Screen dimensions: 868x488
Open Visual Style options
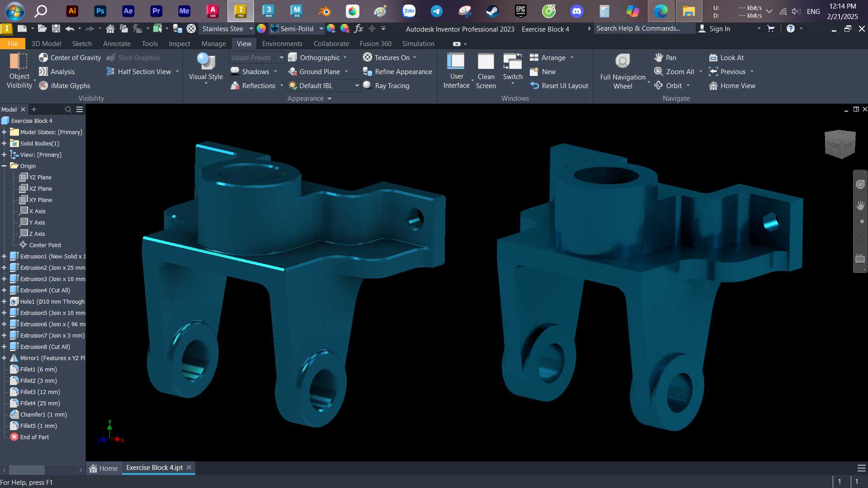(x=206, y=68)
